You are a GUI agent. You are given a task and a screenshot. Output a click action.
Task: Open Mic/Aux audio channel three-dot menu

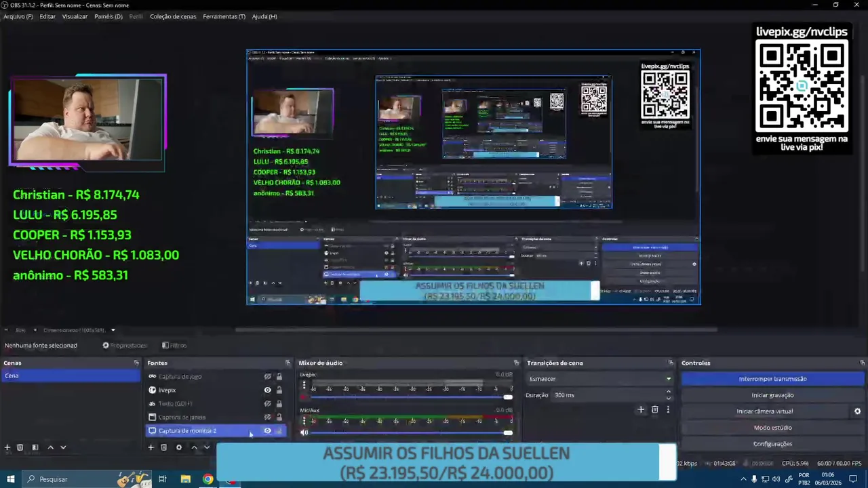(304, 421)
